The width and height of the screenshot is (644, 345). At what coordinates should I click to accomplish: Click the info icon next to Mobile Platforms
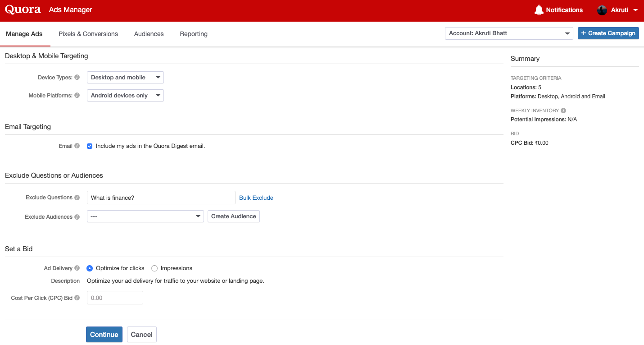(x=77, y=96)
